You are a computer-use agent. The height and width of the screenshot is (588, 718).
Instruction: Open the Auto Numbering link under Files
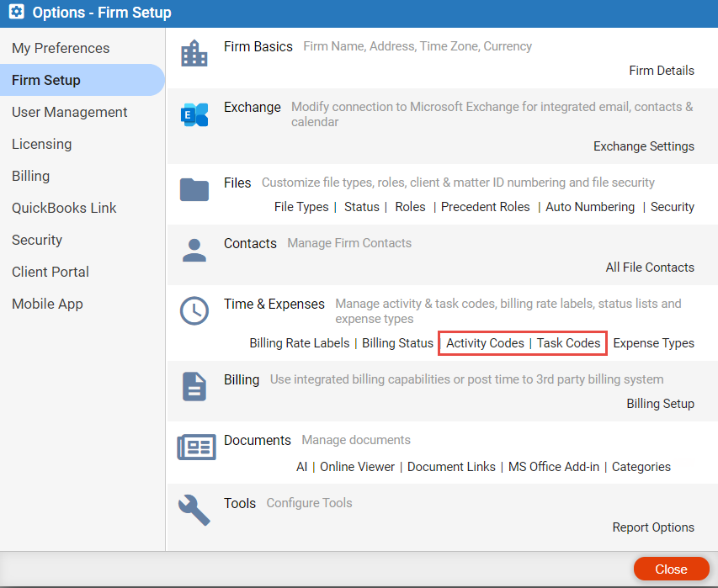tap(590, 207)
